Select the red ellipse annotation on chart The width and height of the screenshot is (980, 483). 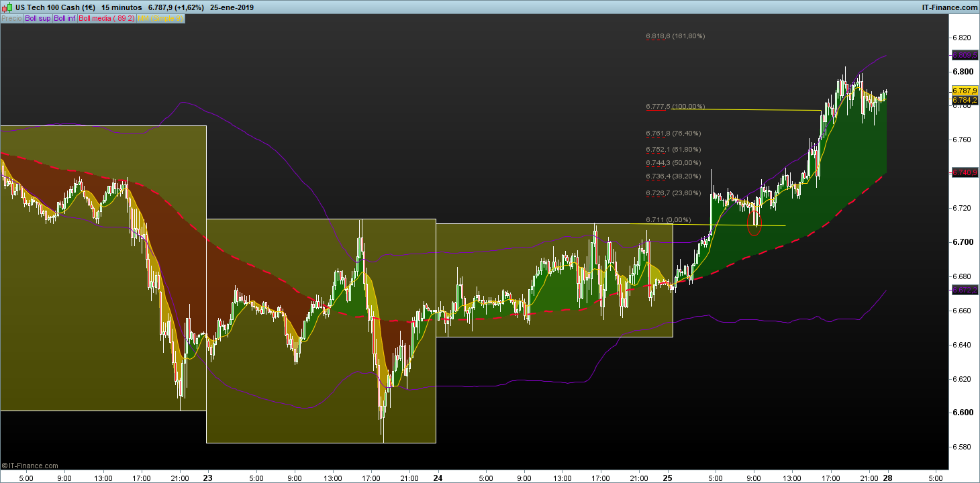(754, 223)
